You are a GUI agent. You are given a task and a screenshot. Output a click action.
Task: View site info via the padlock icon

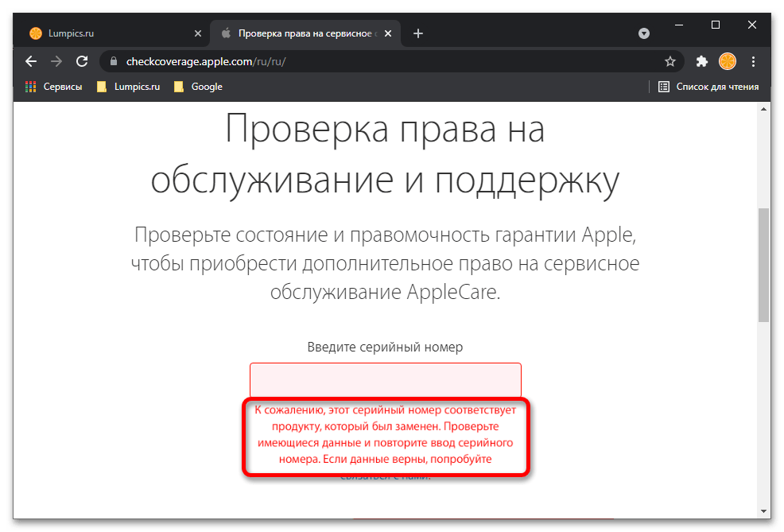click(x=114, y=61)
